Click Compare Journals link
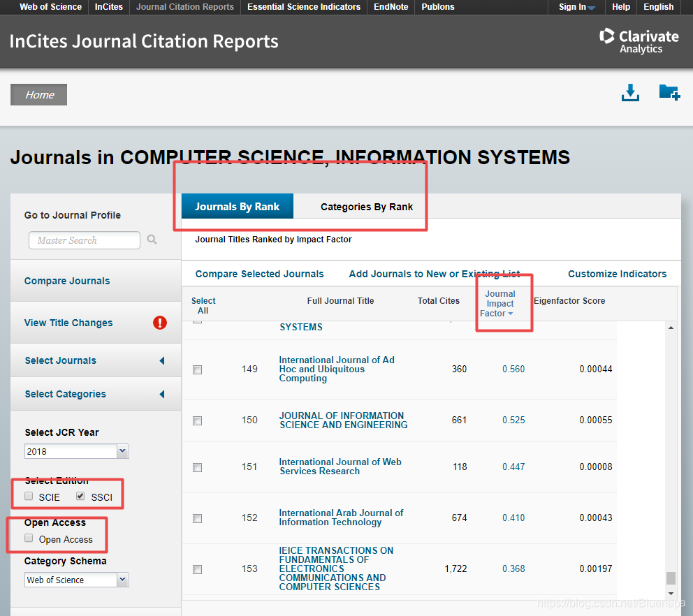Image resolution: width=693 pixels, height=616 pixels. (67, 281)
